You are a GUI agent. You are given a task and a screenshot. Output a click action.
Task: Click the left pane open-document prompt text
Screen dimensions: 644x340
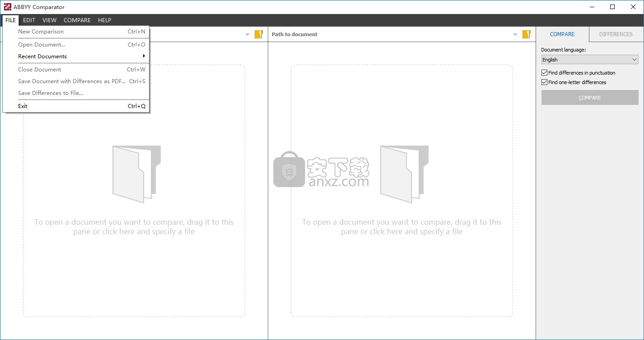[x=134, y=227]
